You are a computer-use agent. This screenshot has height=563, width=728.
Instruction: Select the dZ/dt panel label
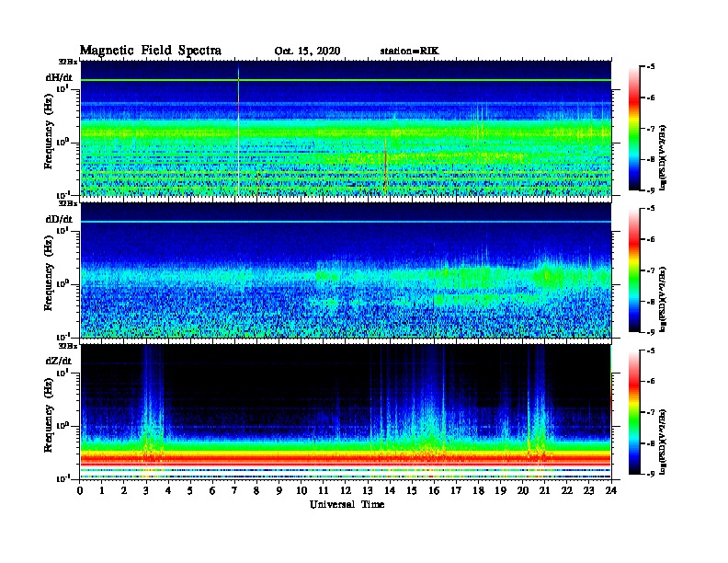pos(59,361)
